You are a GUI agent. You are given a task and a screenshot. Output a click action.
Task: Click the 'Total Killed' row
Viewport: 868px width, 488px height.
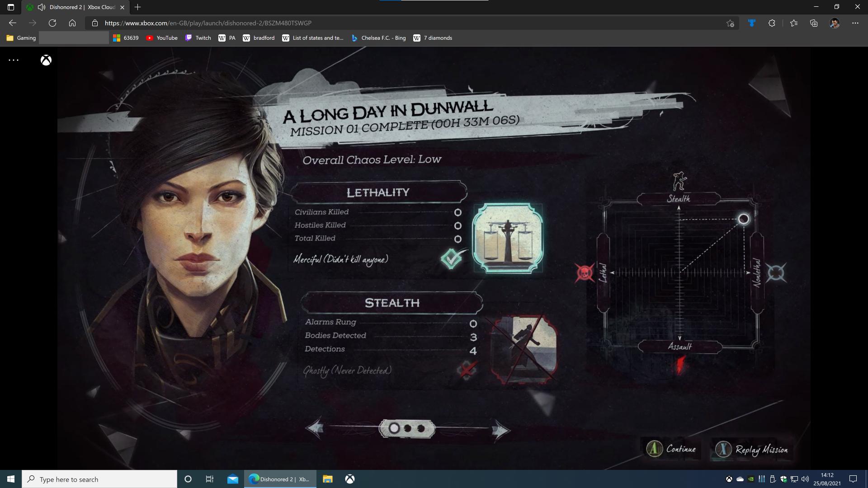click(378, 238)
